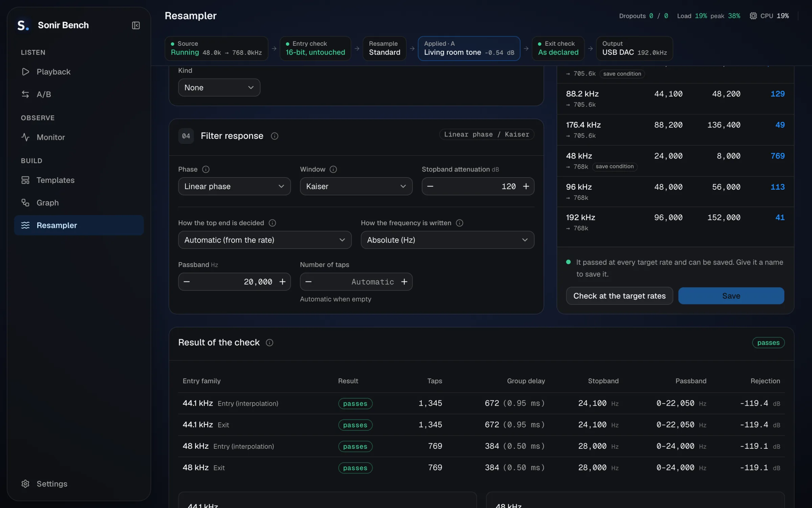This screenshot has height=508, width=812.
Task: Show info icon beside Window
Action: [x=333, y=169]
